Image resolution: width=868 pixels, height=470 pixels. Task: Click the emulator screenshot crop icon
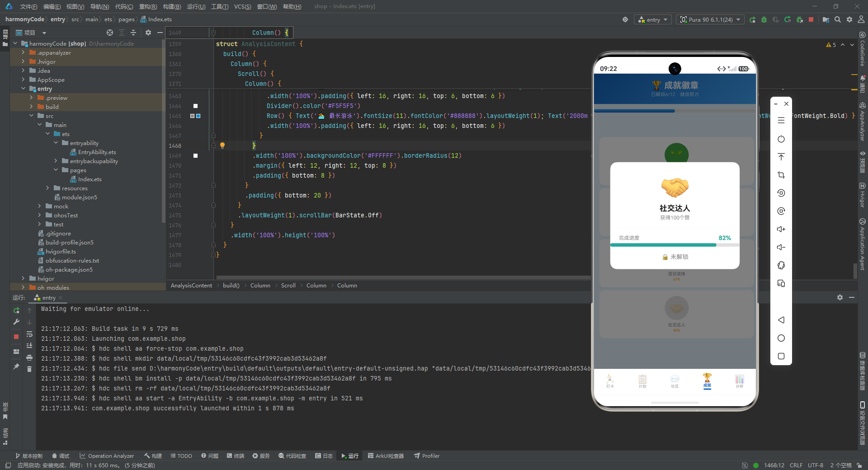click(781, 175)
